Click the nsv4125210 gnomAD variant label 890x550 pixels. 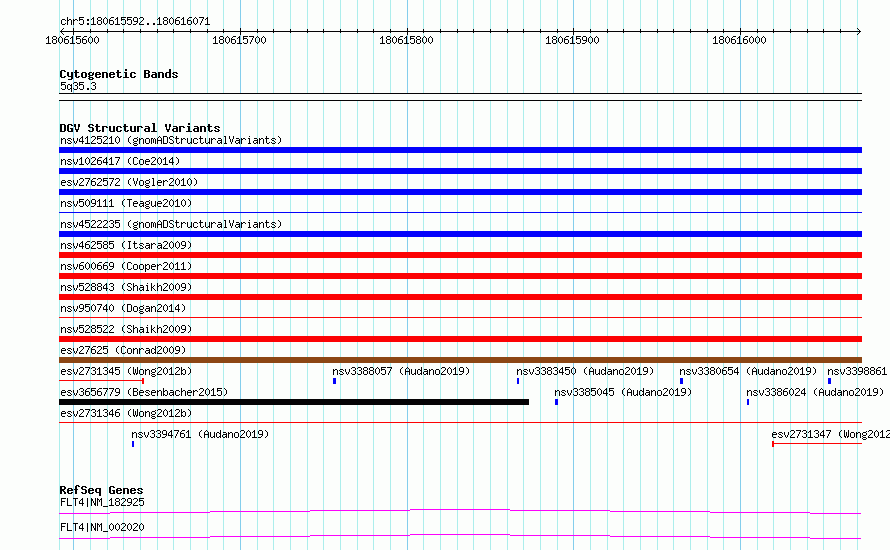pyautogui.click(x=171, y=140)
